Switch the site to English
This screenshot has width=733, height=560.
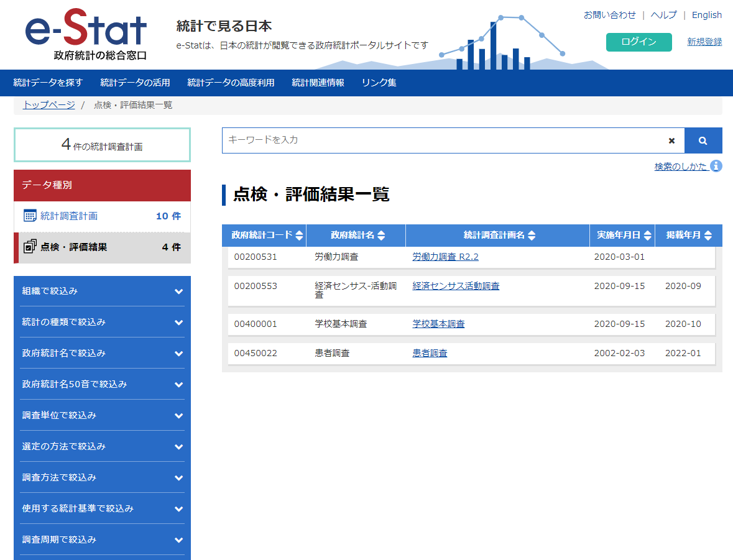pyautogui.click(x=706, y=15)
